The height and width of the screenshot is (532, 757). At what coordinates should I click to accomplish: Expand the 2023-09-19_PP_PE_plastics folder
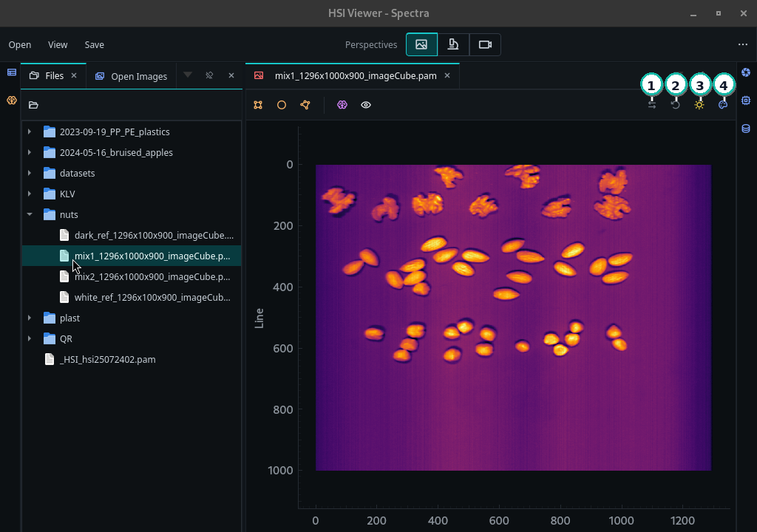pyautogui.click(x=30, y=132)
